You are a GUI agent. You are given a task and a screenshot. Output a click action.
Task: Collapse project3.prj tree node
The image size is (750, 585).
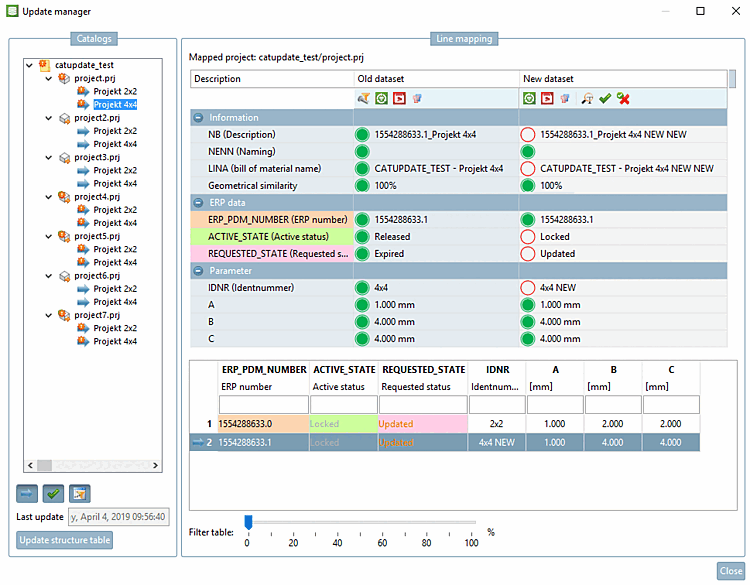tap(49, 157)
